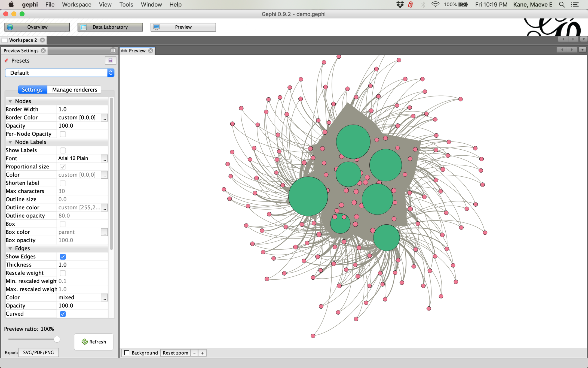Open Dropbox menu bar icon

(400, 5)
